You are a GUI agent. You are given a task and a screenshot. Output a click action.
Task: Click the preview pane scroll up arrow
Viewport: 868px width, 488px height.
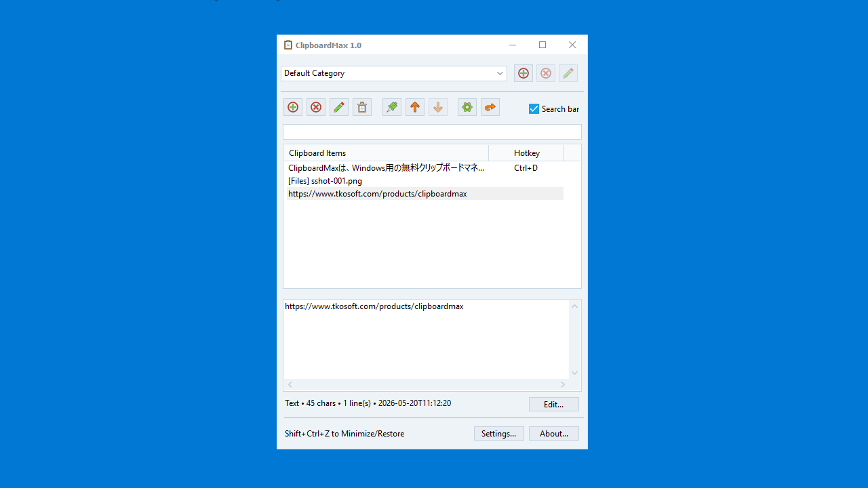[x=575, y=306]
